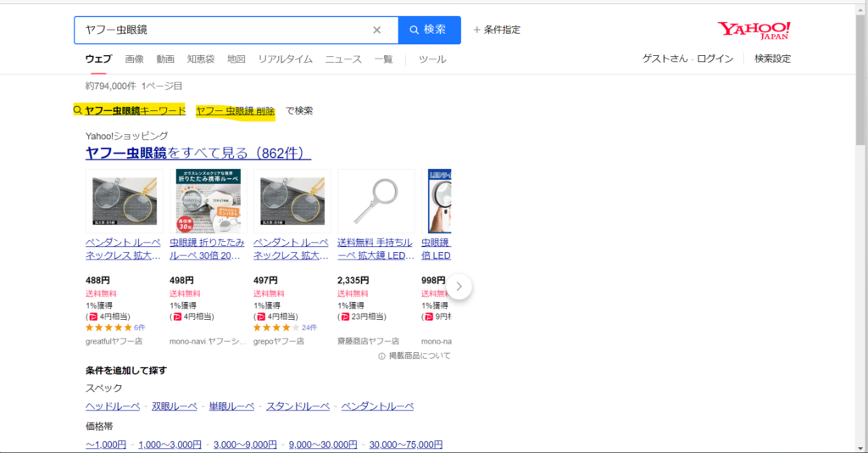Screen dimensions: 868x453
Task: Clear the search box with the X icon
Action: coord(376,30)
